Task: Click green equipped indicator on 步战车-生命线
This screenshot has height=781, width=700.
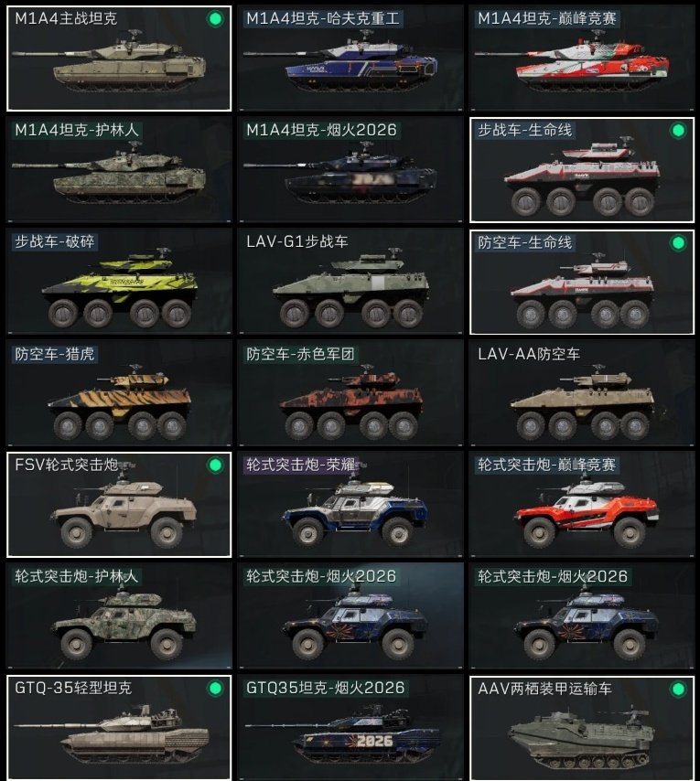Action: pyautogui.click(x=677, y=131)
